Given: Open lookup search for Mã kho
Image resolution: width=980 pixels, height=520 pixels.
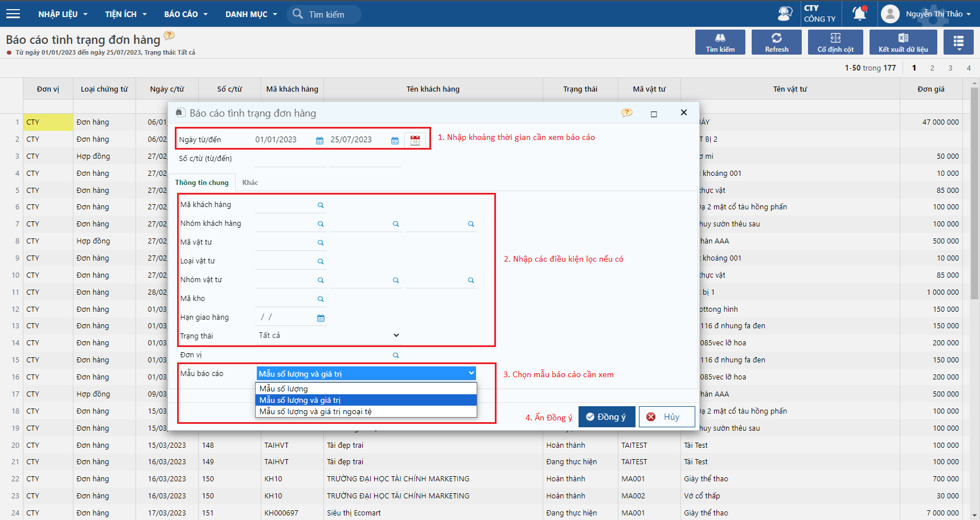Looking at the screenshot, I should (x=321, y=299).
